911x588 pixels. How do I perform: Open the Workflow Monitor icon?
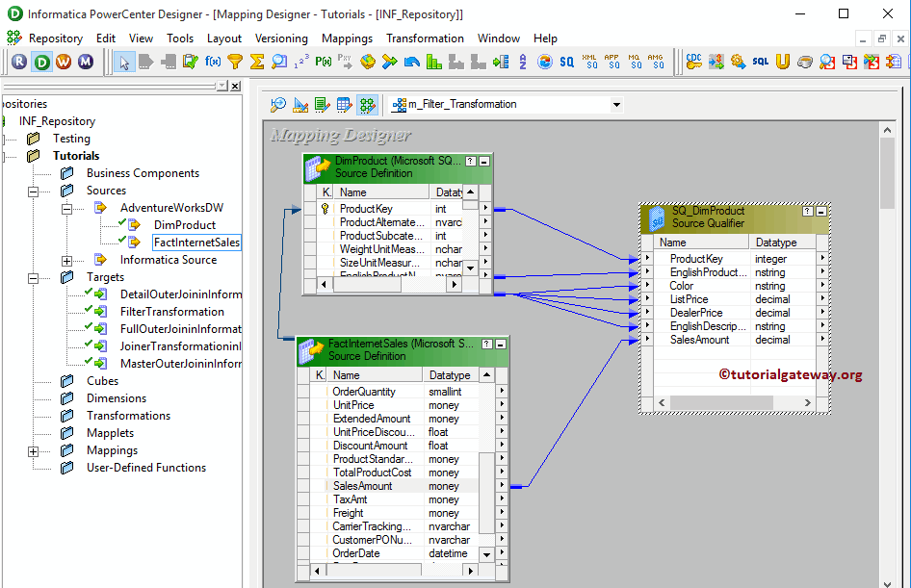click(x=84, y=61)
